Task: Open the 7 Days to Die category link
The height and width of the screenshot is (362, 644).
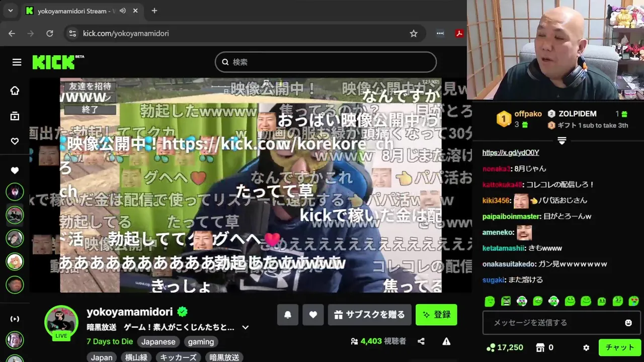Action: click(110, 341)
